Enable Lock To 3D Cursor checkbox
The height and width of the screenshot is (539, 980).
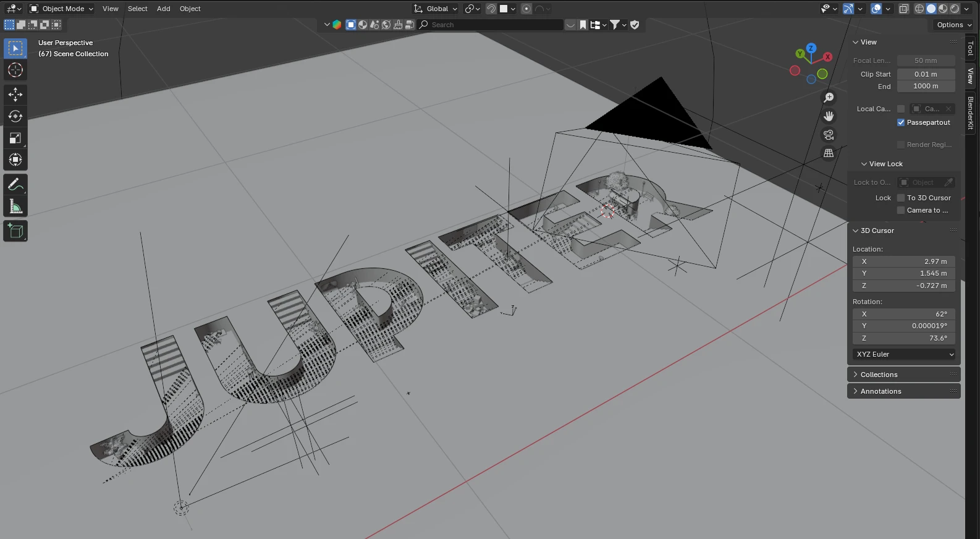[x=901, y=198]
